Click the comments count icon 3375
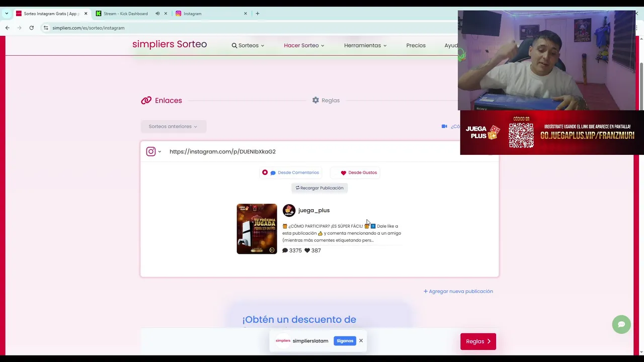This screenshot has width=644, height=362. (285, 250)
